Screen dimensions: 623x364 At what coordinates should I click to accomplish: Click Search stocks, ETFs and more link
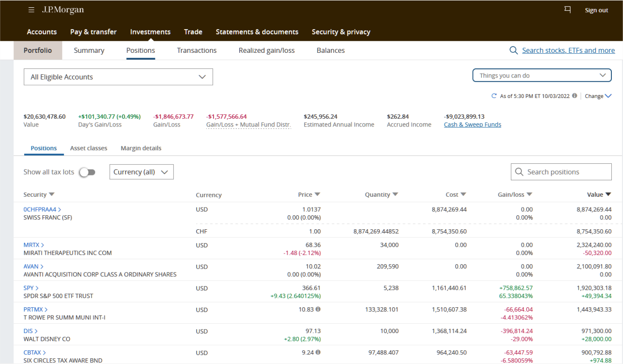(x=568, y=50)
